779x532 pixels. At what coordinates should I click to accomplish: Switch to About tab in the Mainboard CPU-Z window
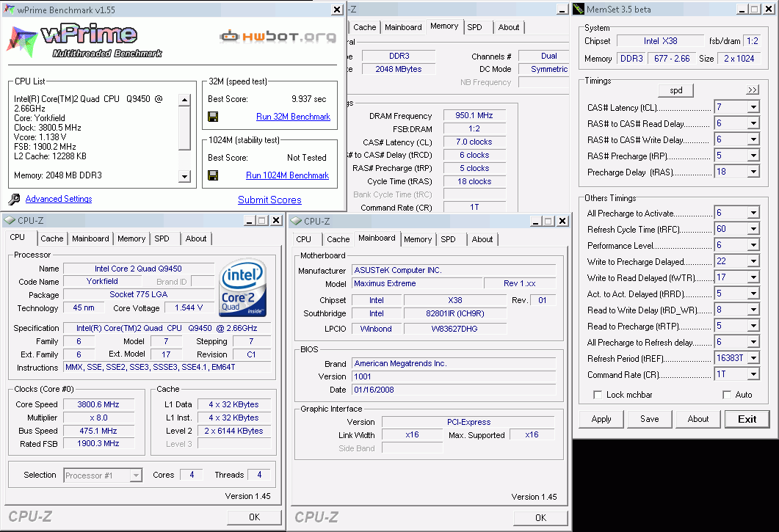(x=482, y=239)
